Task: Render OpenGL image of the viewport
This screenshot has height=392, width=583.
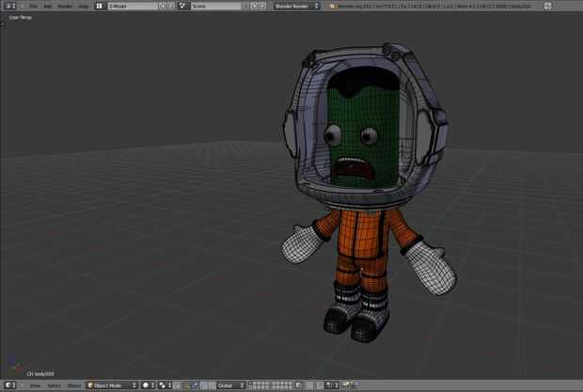Action: pyautogui.click(x=346, y=385)
